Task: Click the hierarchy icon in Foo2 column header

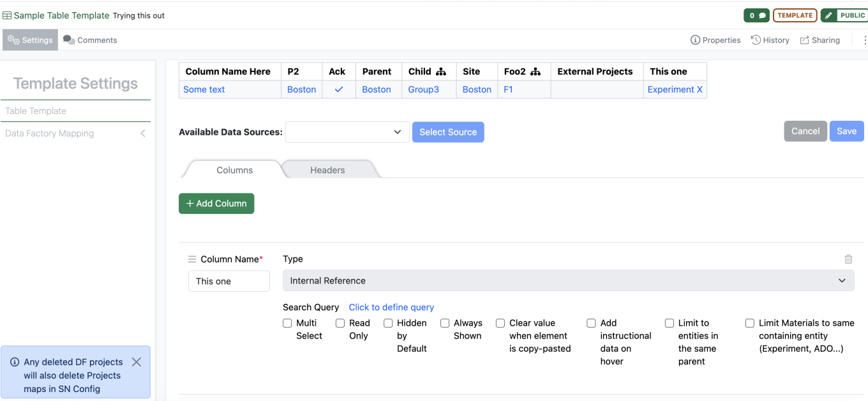Action: (535, 72)
